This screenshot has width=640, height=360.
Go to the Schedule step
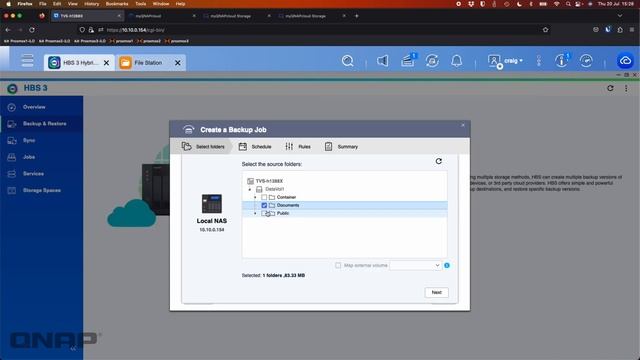point(255,147)
